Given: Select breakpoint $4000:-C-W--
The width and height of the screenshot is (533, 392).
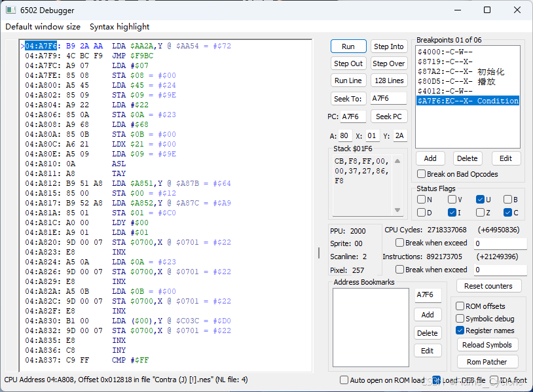Looking at the screenshot, I should 468,52.
